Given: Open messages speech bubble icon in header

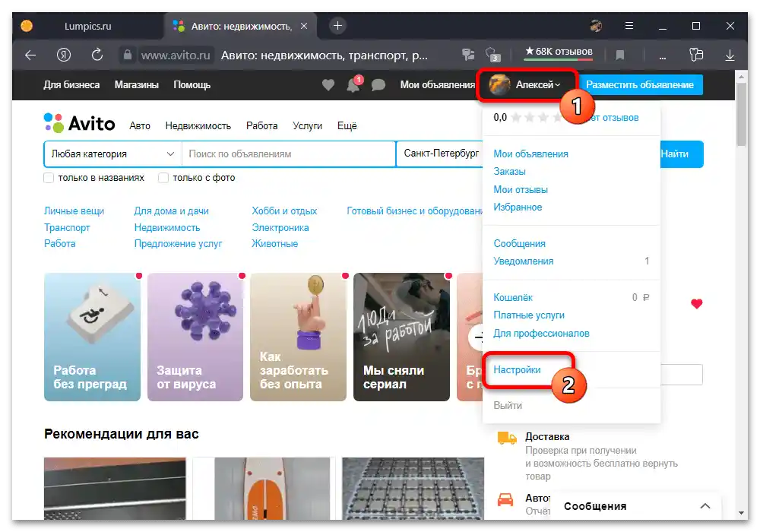Looking at the screenshot, I should [378, 85].
